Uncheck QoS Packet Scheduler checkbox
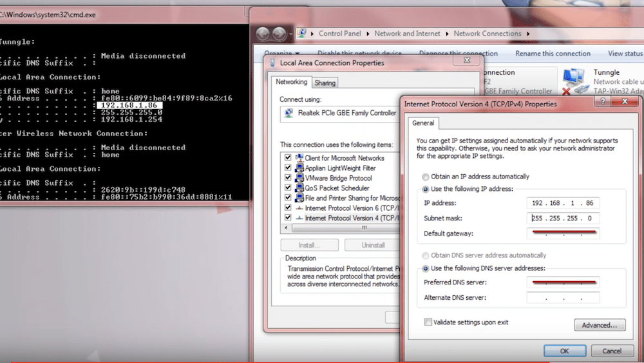The width and height of the screenshot is (644, 363). pyautogui.click(x=288, y=188)
